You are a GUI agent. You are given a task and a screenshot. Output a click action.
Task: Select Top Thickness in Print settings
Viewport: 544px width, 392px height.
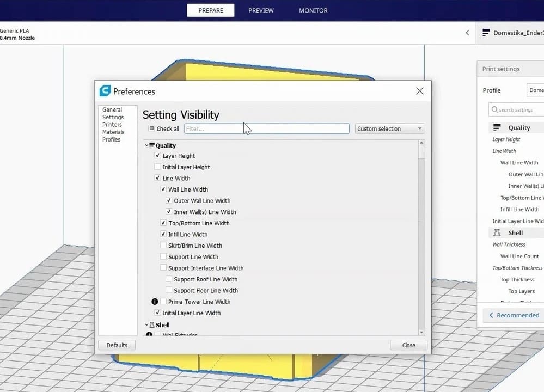click(517, 280)
